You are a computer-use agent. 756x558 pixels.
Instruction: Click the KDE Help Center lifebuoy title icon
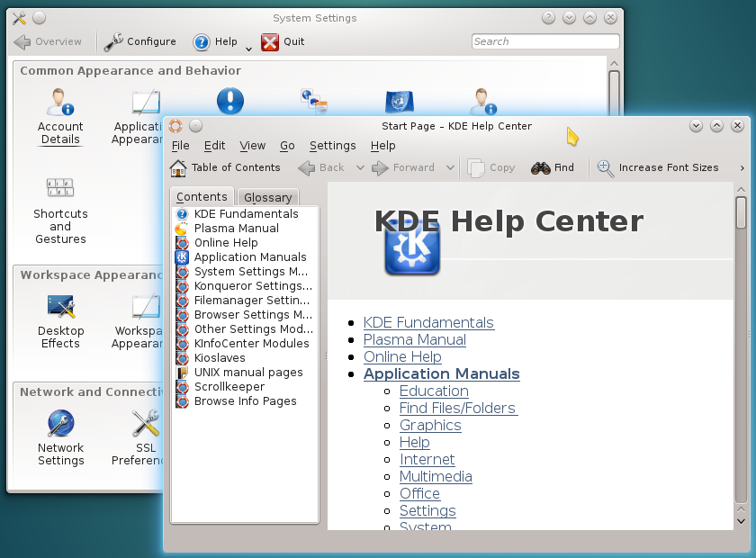click(x=175, y=126)
